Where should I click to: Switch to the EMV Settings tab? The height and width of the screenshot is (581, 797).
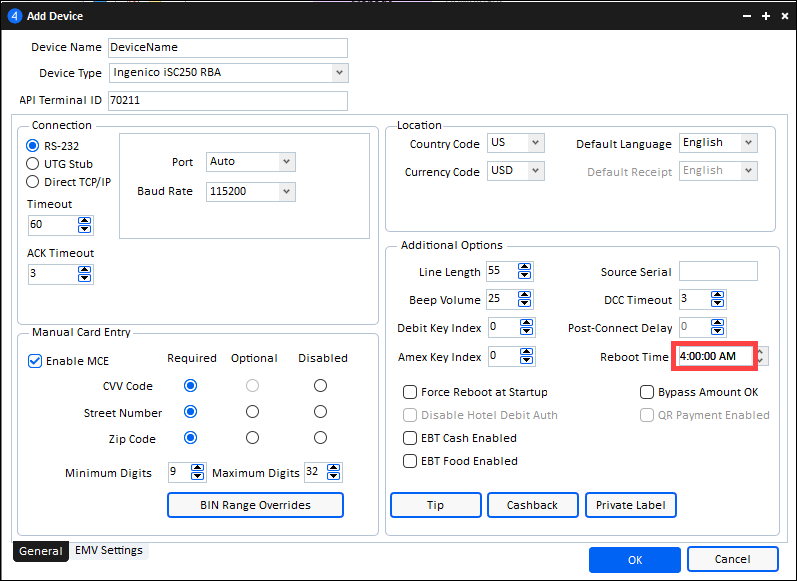[x=109, y=551]
